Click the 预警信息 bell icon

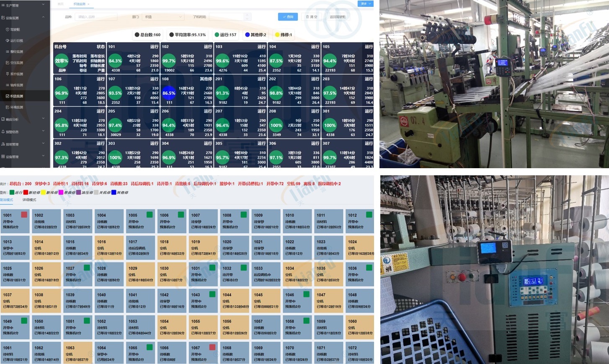[3, 132]
